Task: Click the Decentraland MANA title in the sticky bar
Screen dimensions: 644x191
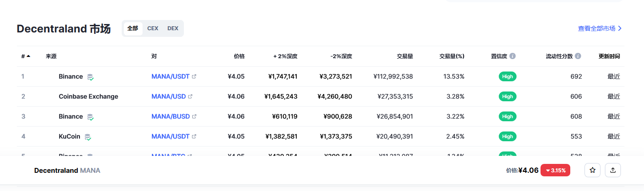Action: click(x=67, y=170)
